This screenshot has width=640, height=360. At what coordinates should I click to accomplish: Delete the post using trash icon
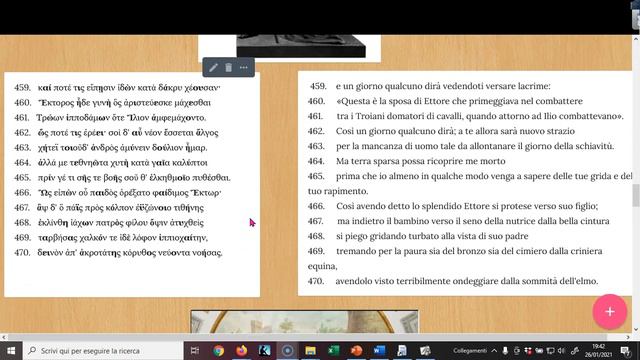(x=229, y=67)
